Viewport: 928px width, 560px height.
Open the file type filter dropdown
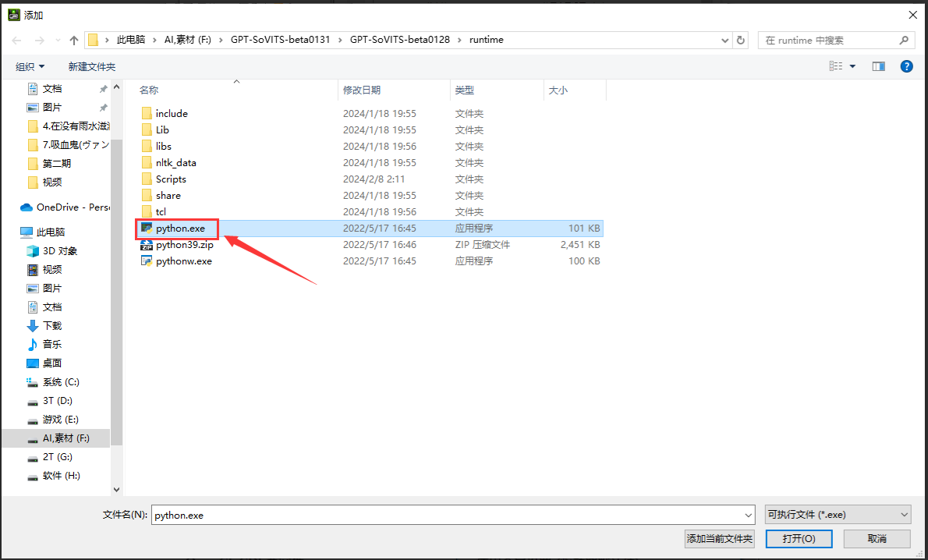tap(838, 515)
